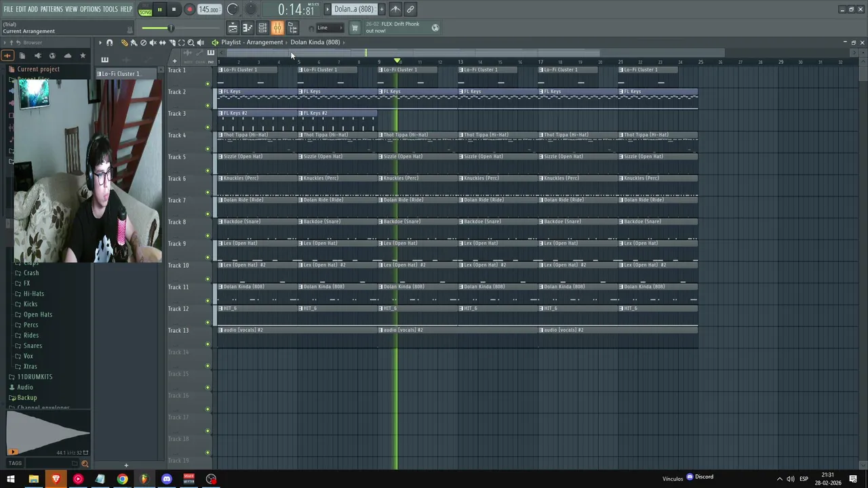The width and height of the screenshot is (868, 488).
Task: Launch Google Chrome from taskbar
Action: pyautogui.click(x=122, y=479)
